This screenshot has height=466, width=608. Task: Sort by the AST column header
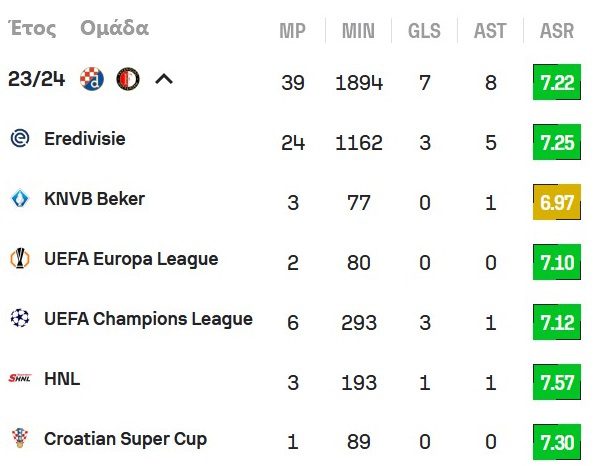490,31
